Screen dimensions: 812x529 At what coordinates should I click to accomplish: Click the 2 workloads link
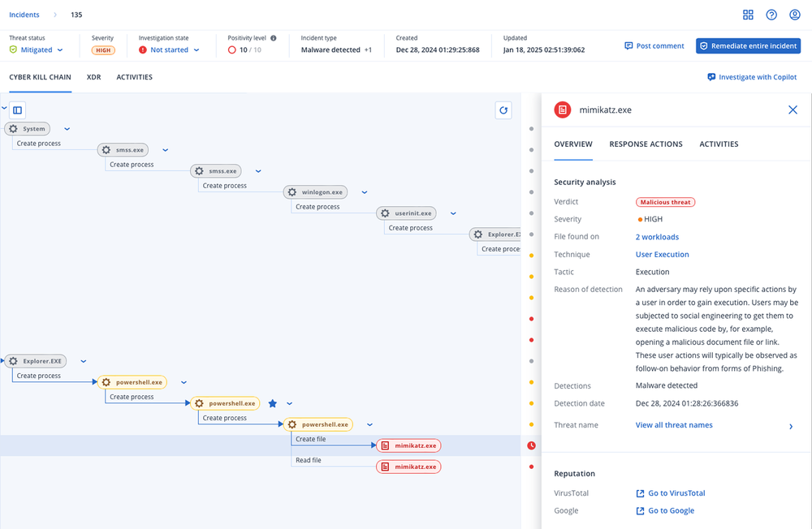[x=657, y=237]
